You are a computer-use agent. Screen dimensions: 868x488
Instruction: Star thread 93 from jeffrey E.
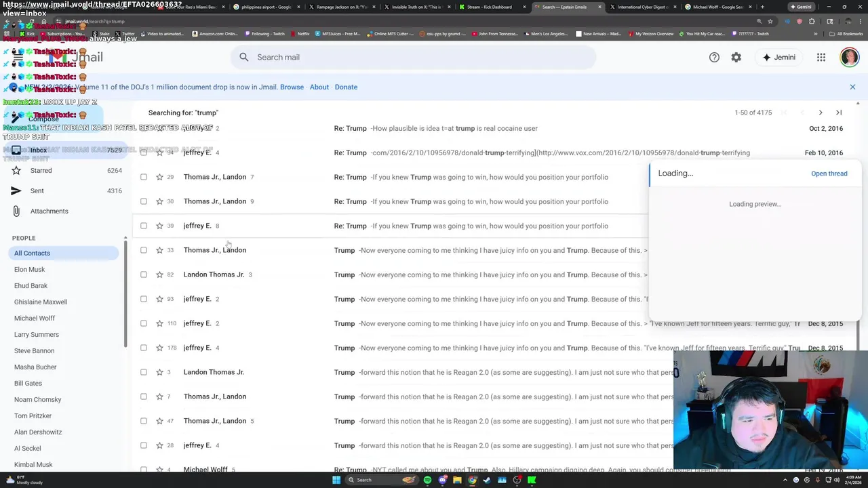(159, 299)
